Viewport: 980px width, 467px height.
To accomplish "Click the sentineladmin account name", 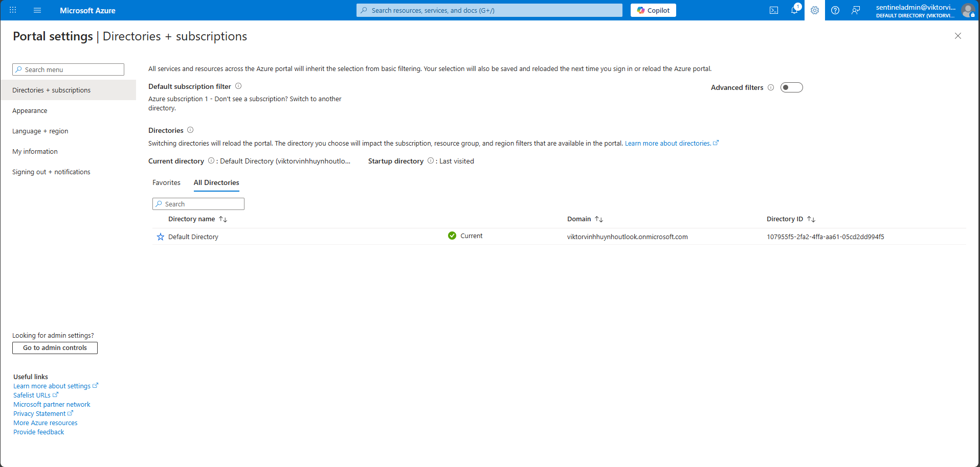I will (x=916, y=7).
